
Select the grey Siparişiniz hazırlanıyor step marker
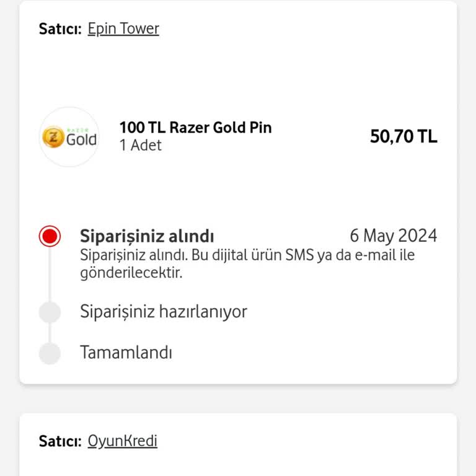point(50,312)
